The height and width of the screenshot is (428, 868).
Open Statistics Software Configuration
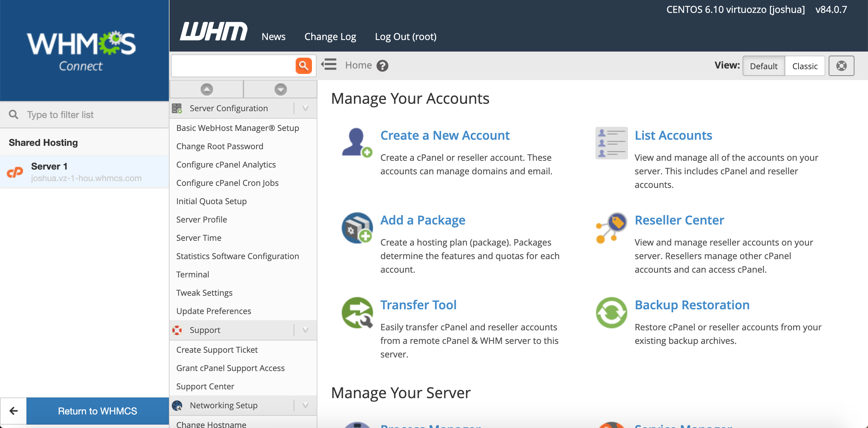(x=237, y=256)
